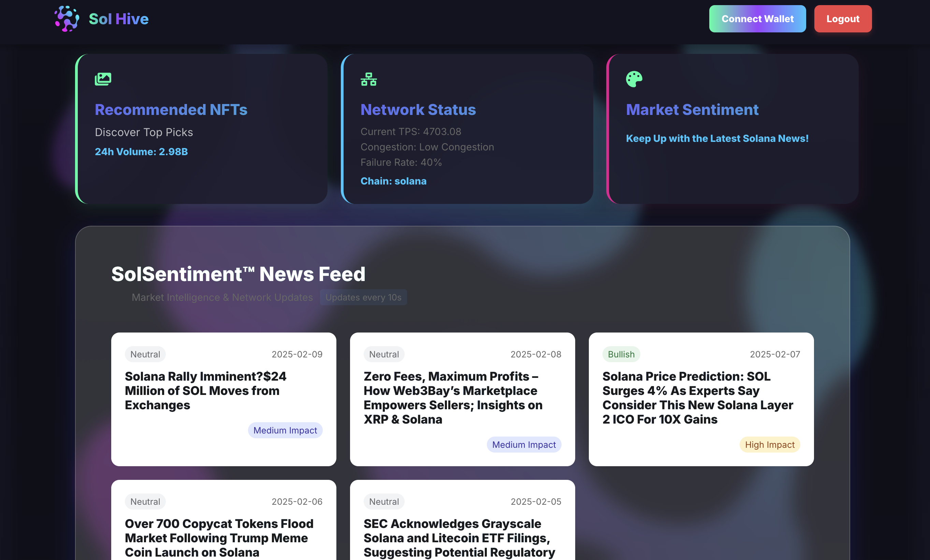This screenshot has height=560, width=930.
Task: Open the Market Sentiment heading
Action: click(692, 110)
